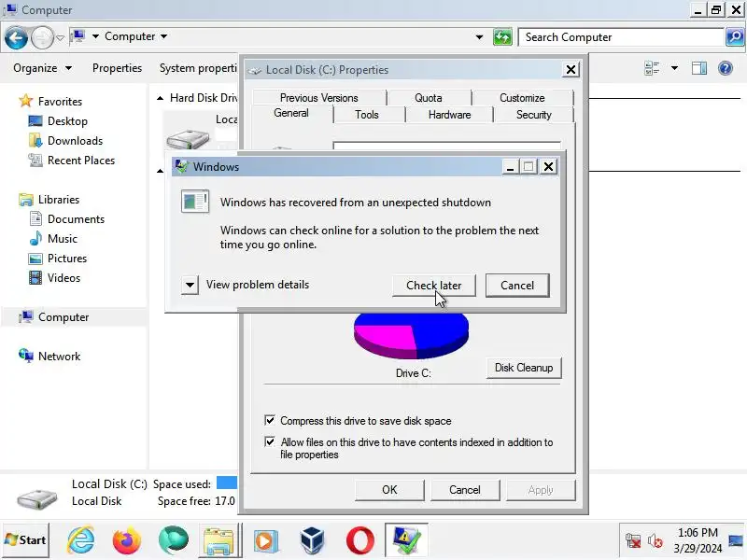
Task: Switch to the Hardware tab
Action: pyautogui.click(x=449, y=114)
